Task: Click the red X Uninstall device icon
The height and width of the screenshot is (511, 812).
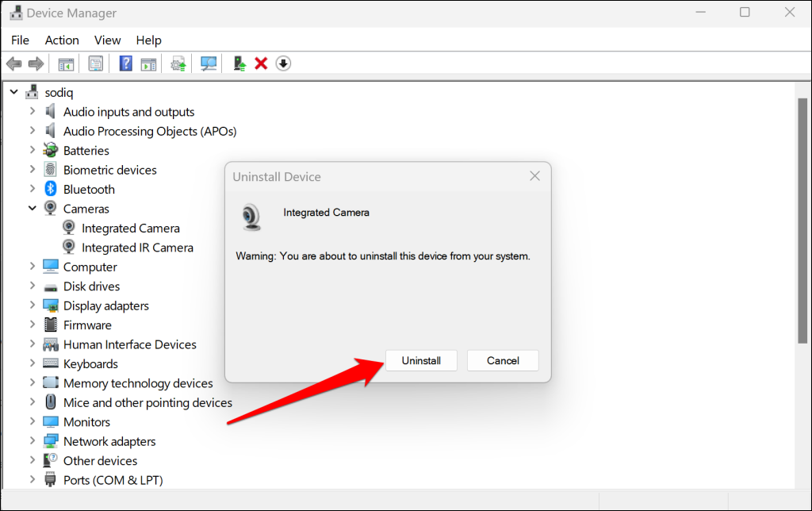Action: 261,63
